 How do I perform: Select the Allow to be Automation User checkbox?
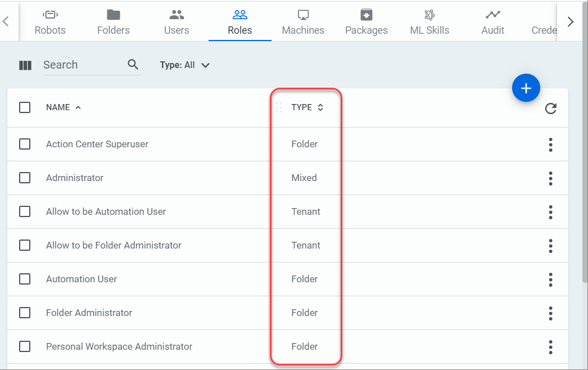coord(25,211)
